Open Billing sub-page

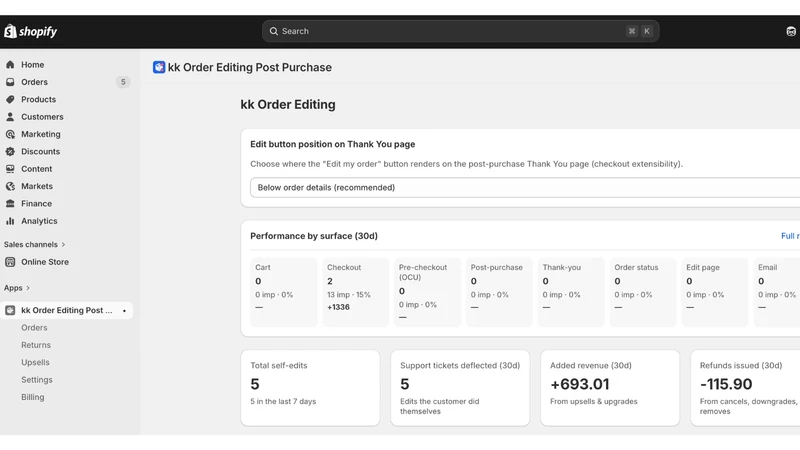point(33,397)
